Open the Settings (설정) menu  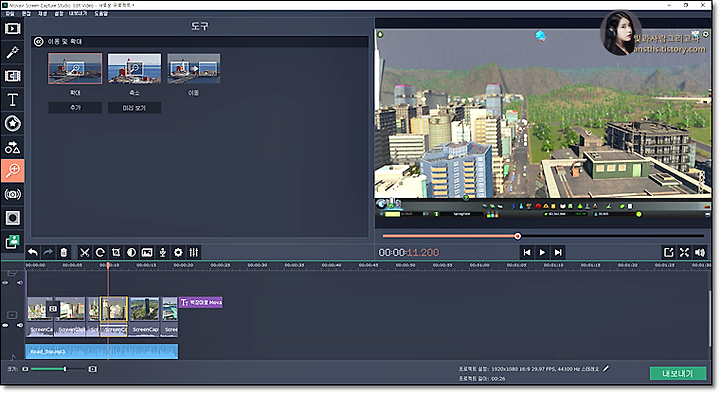tap(59, 14)
